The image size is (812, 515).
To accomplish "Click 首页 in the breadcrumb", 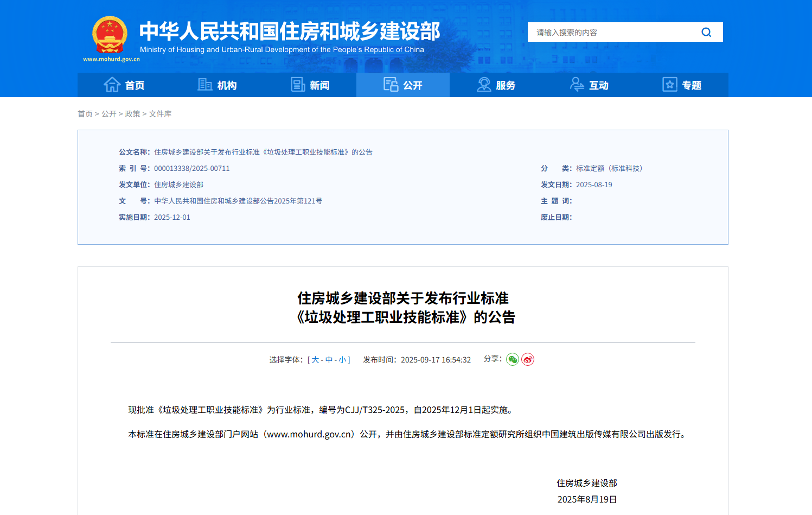I will tap(85, 114).
